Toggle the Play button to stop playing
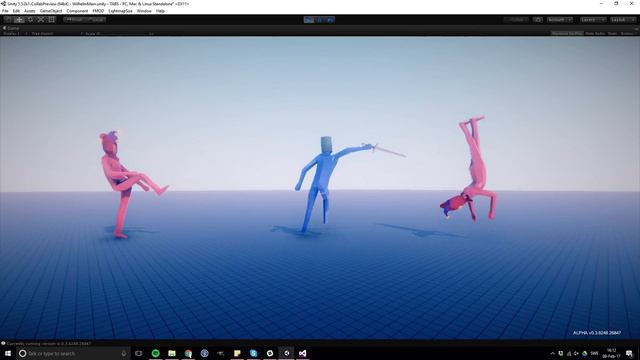The width and height of the screenshot is (640, 360). click(309, 20)
